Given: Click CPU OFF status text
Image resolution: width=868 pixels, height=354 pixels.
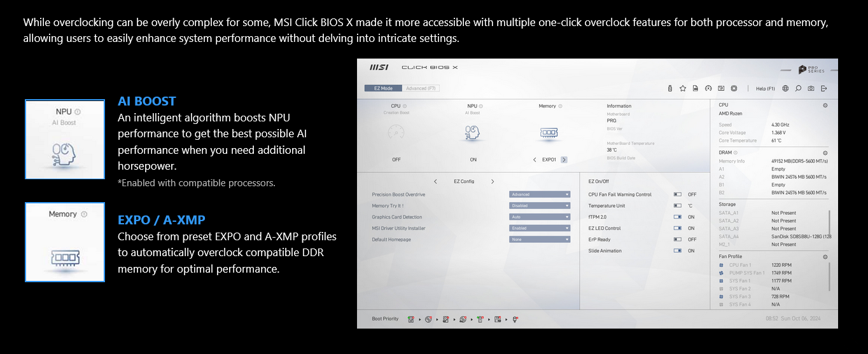Looking at the screenshot, I should point(396,160).
